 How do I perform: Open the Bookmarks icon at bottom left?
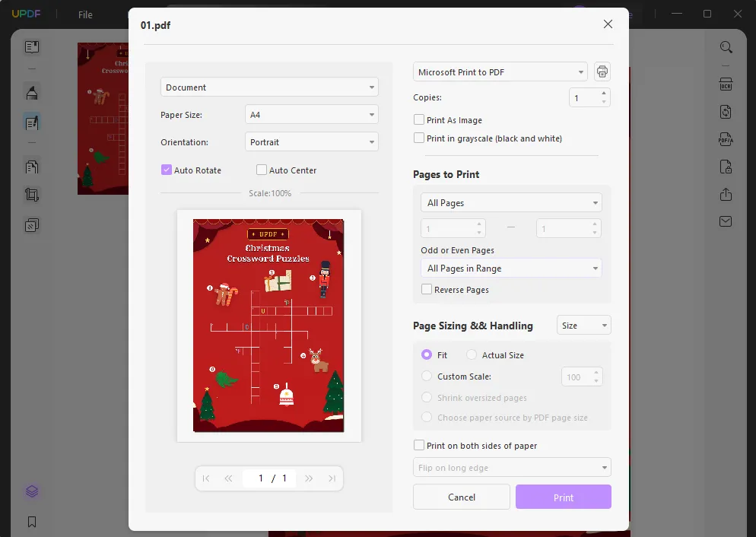[x=32, y=522]
